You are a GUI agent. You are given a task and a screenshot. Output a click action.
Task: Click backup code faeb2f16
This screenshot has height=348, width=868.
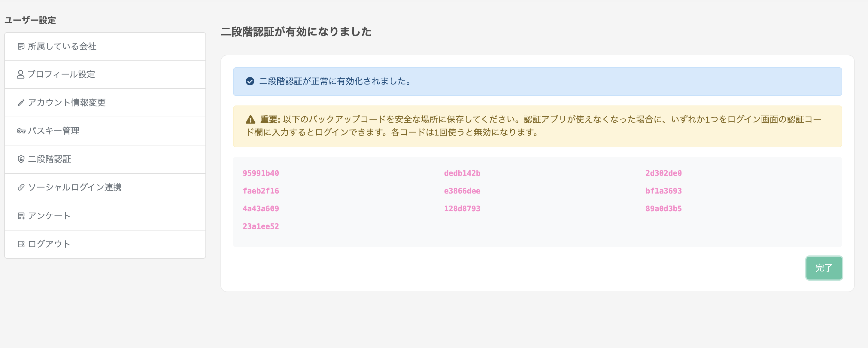(261, 191)
